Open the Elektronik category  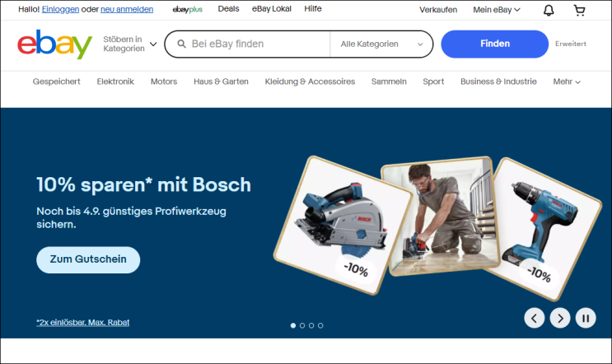click(x=115, y=82)
